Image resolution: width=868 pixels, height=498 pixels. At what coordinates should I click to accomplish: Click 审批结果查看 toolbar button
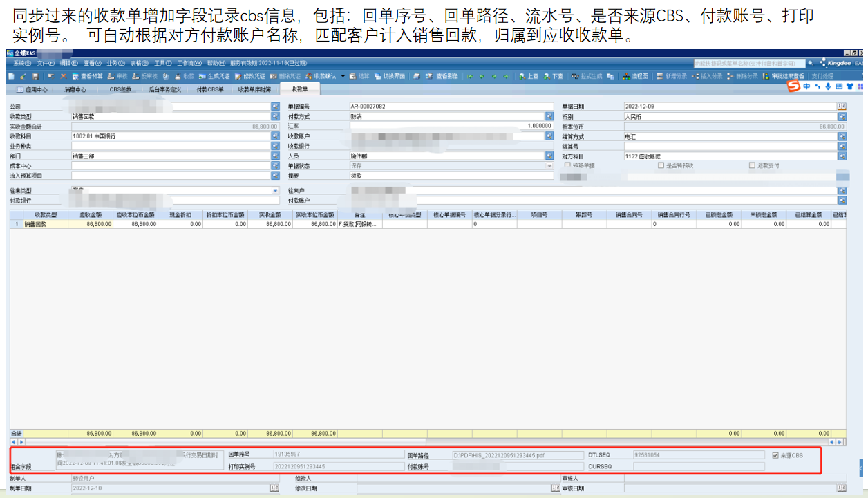[783, 75]
